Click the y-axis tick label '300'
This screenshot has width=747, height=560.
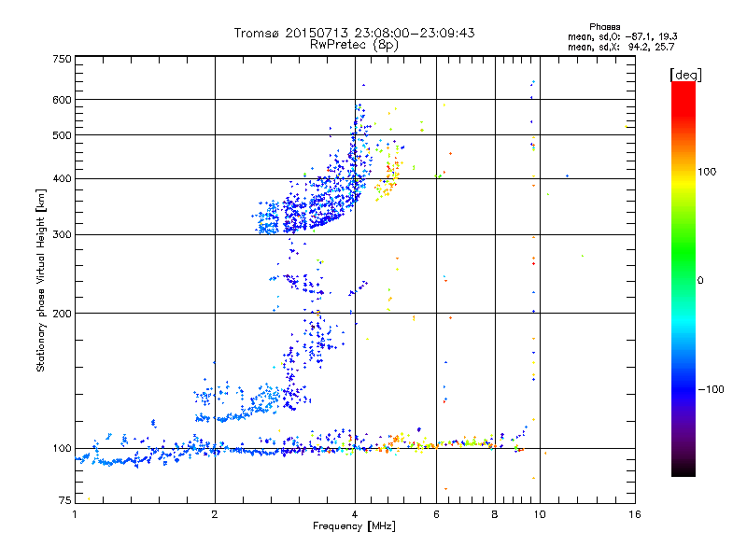tap(62, 235)
